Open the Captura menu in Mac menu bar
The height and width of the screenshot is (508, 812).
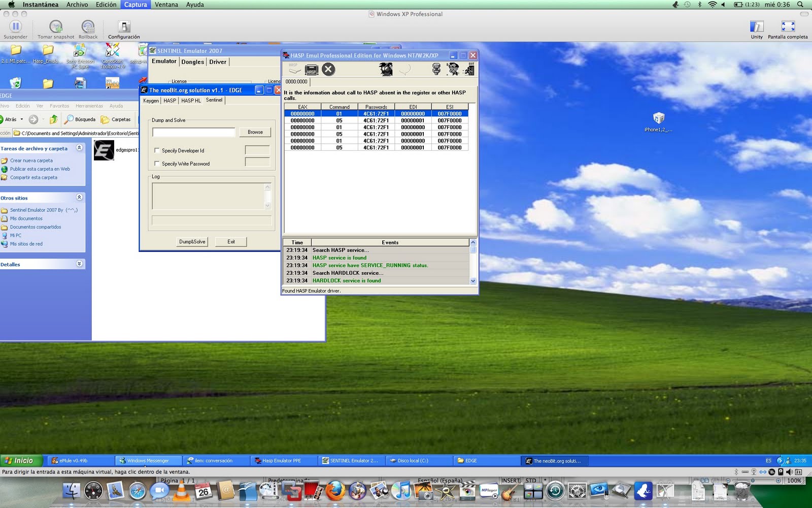136,5
